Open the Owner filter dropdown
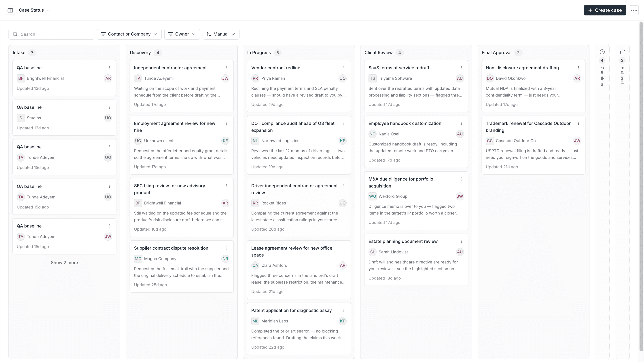644x362 pixels. [182, 34]
